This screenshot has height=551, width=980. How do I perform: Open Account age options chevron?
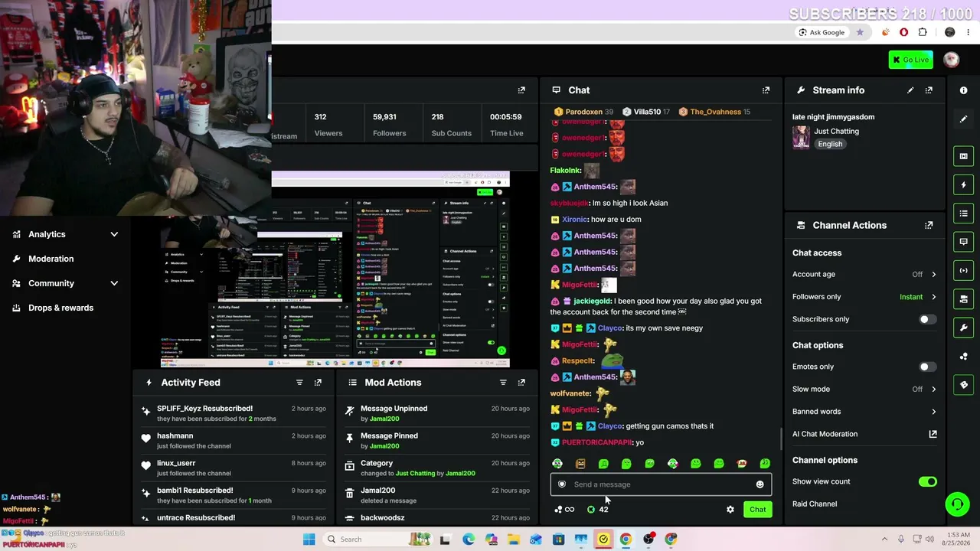(x=933, y=274)
